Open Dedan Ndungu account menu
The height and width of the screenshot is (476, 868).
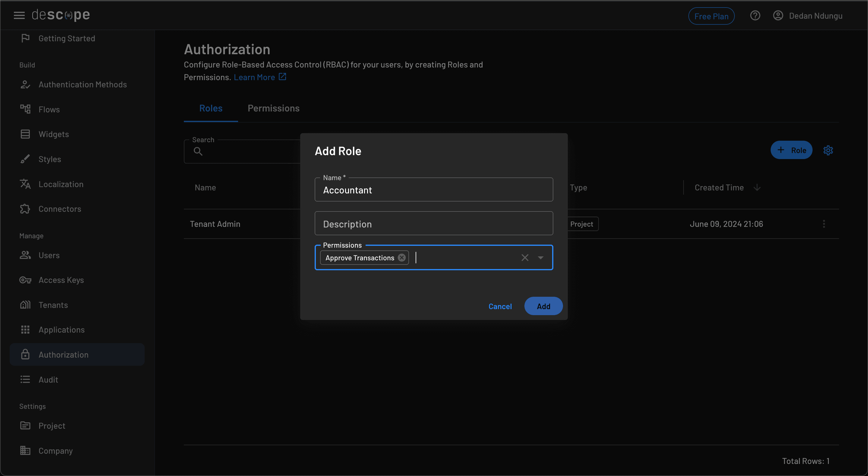coord(808,16)
